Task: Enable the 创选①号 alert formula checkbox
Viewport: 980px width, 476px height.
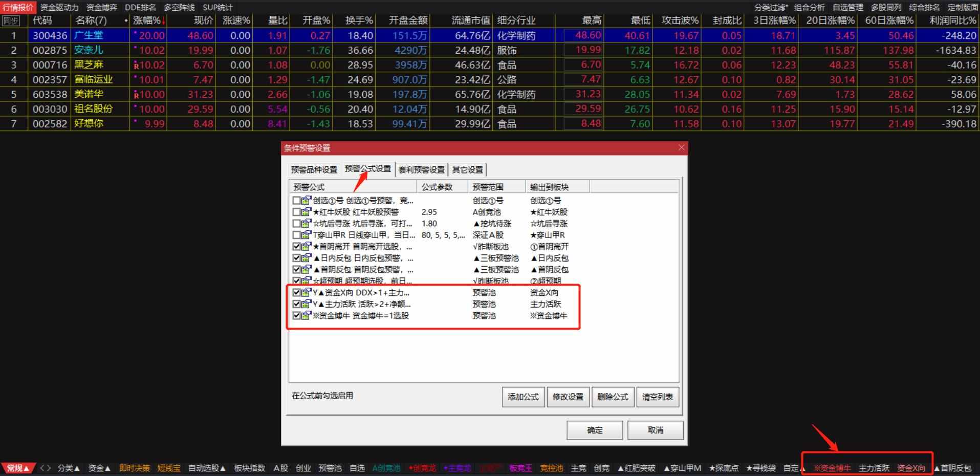Action: click(x=296, y=200)
